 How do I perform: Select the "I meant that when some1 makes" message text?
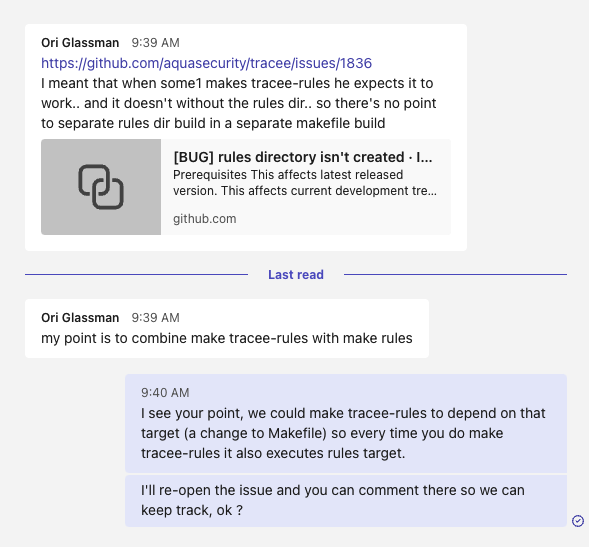point(239,103)
